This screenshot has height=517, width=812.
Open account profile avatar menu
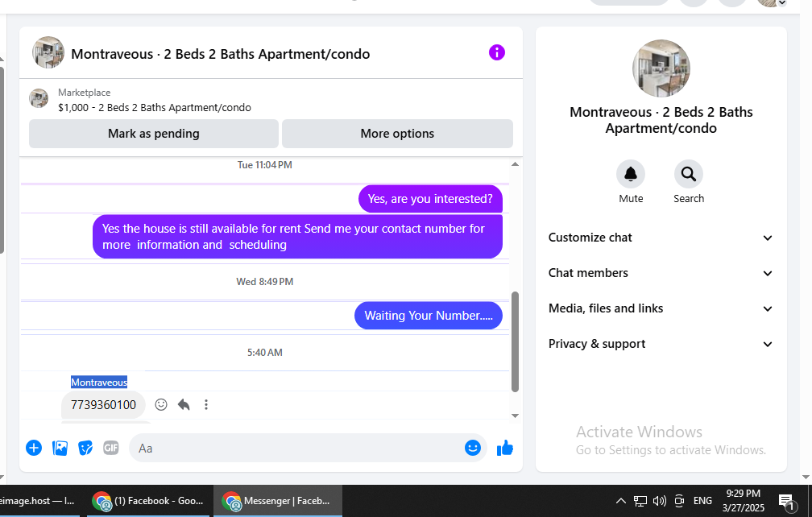(772, 2)
